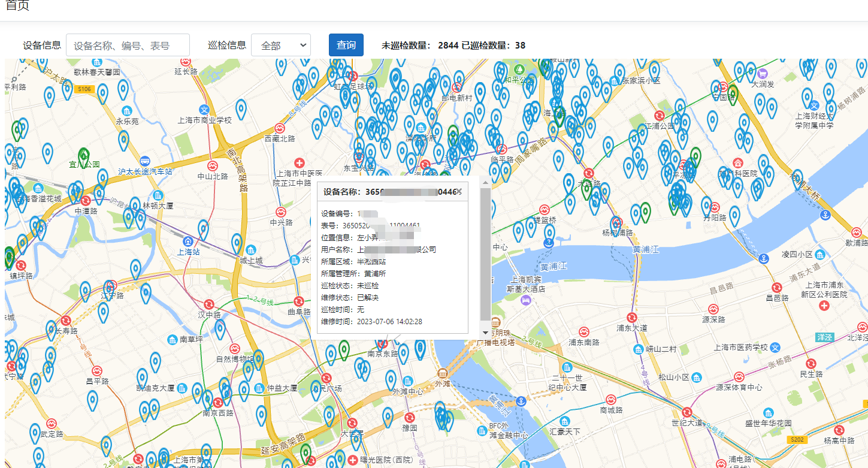The height and width of the screenshot is (468, 868).
Task: Select the green marker beside 延安高架路 label
Action: coord(306,454)
